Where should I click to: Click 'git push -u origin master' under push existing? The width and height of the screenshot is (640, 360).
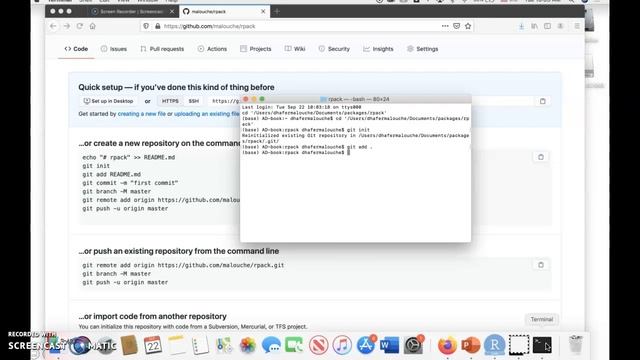point(125,282)
